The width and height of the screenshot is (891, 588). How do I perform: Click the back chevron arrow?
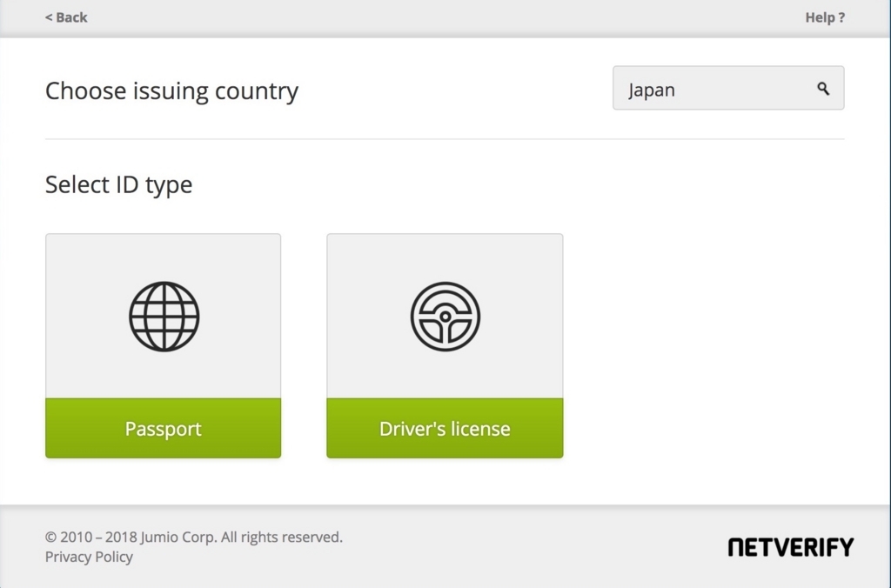click(x=49, y=17)
